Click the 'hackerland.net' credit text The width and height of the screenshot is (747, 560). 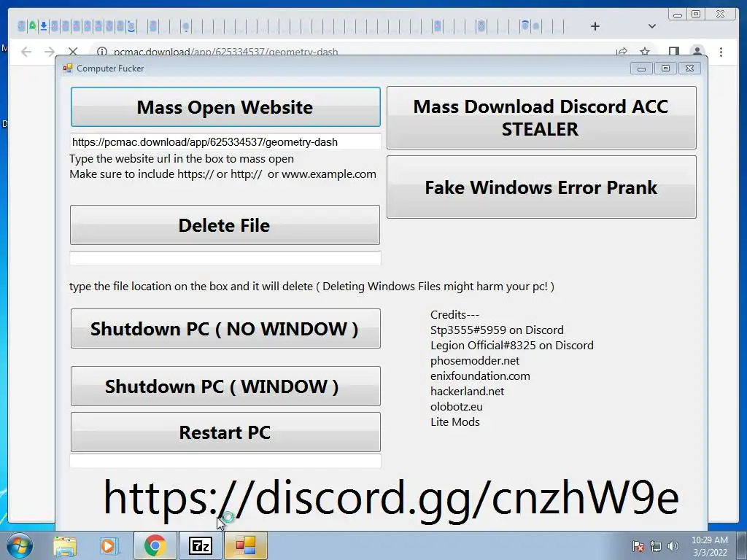pyautogui.click(x=468, y=391)
